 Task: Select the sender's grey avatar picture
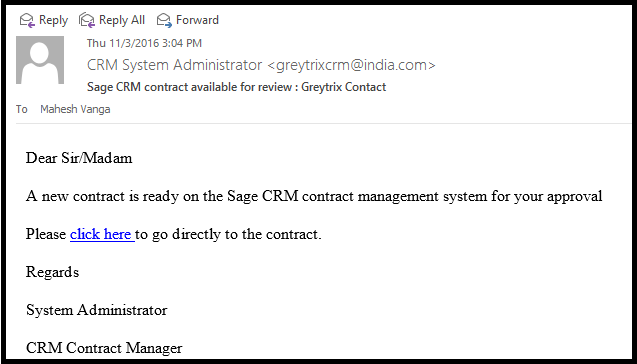40,60
